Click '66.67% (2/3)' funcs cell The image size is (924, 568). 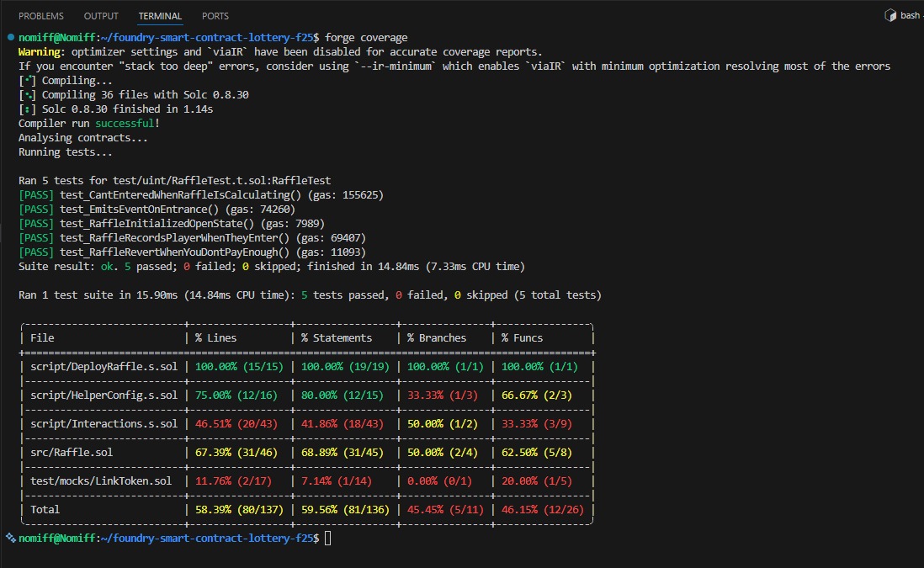[537, 395]
